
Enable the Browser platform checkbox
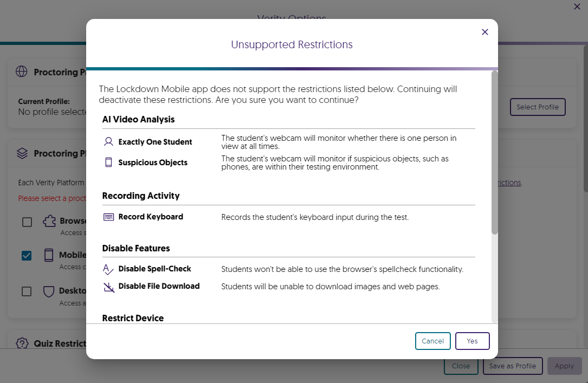[x=27, y=222]
